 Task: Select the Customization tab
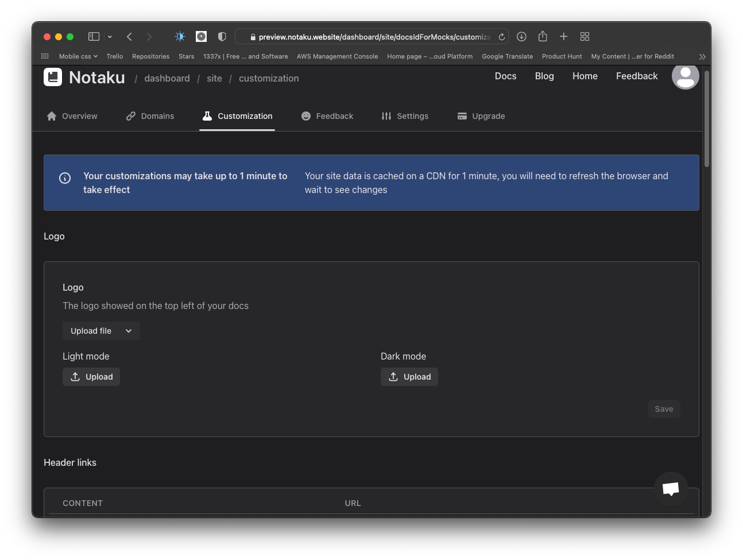237,116
